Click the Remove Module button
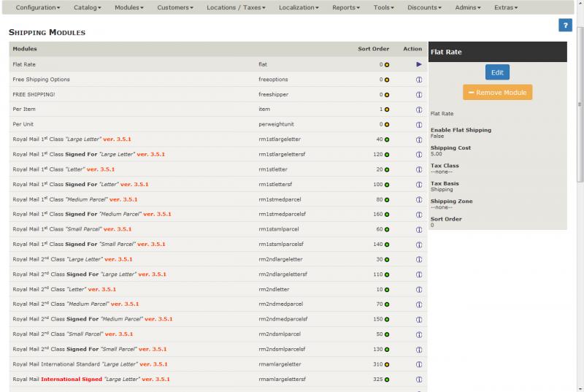This screenshot has width=584, height=392. click(x=498, y=92)
